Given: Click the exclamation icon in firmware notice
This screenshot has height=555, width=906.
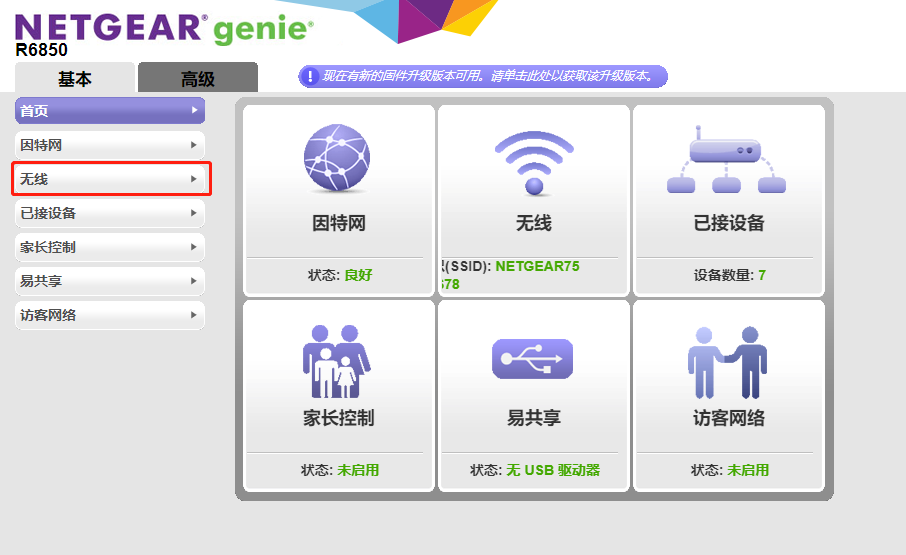Looking at the screenshot, I should click(310, 76).
